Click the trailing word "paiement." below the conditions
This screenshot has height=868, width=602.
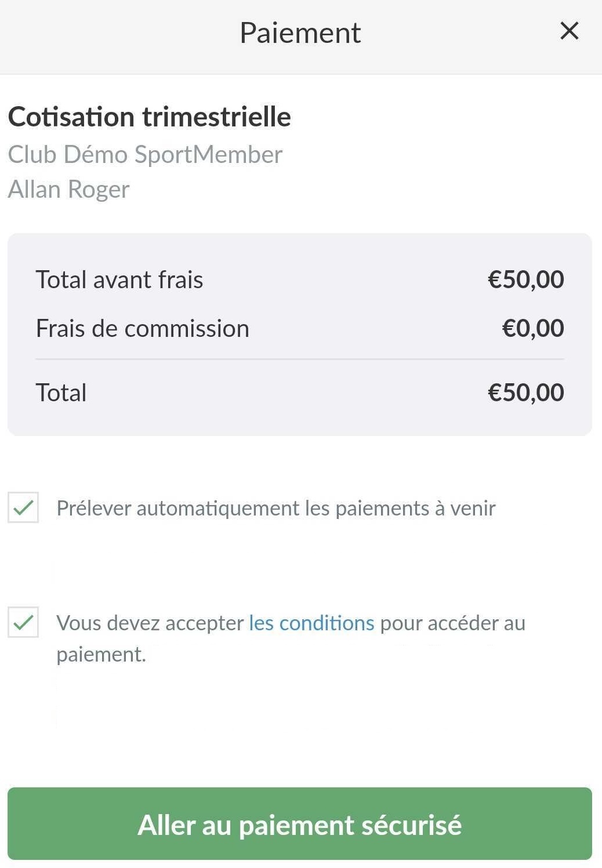pos(101,654)
